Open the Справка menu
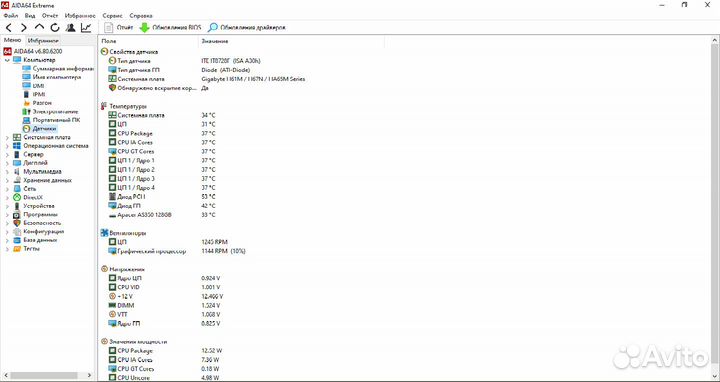The height and width of the screenshot is (382, 720). pos(141,16)
